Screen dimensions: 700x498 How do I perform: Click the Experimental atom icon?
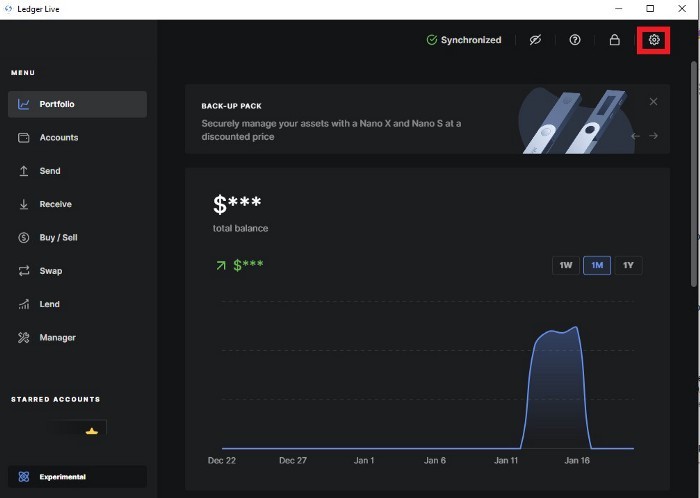point(24,477)
